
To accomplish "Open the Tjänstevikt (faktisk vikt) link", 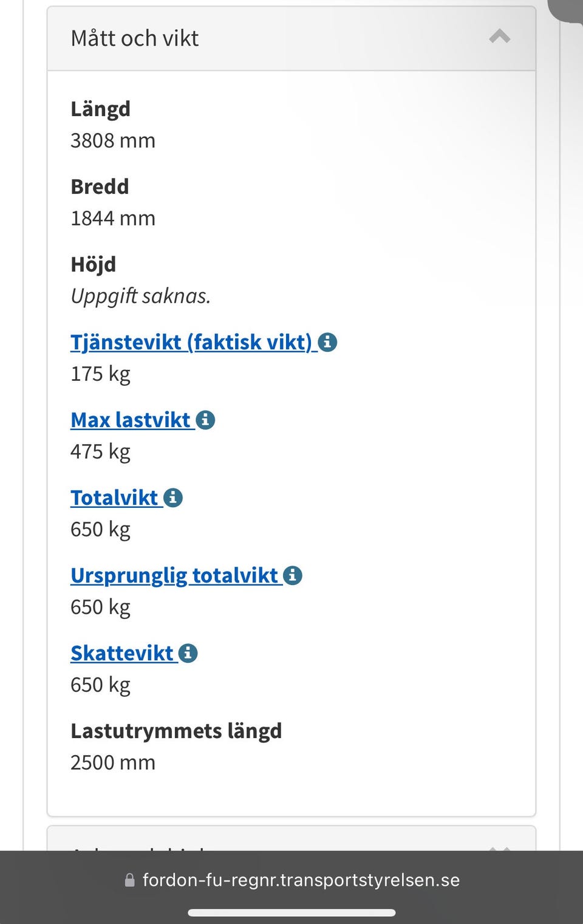I will pos(191,342).
